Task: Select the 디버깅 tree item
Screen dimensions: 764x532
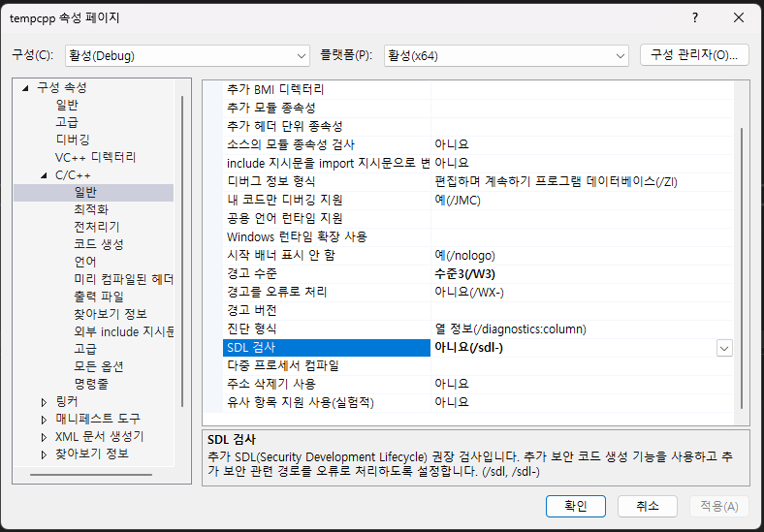Action: (x=73, y=140)
